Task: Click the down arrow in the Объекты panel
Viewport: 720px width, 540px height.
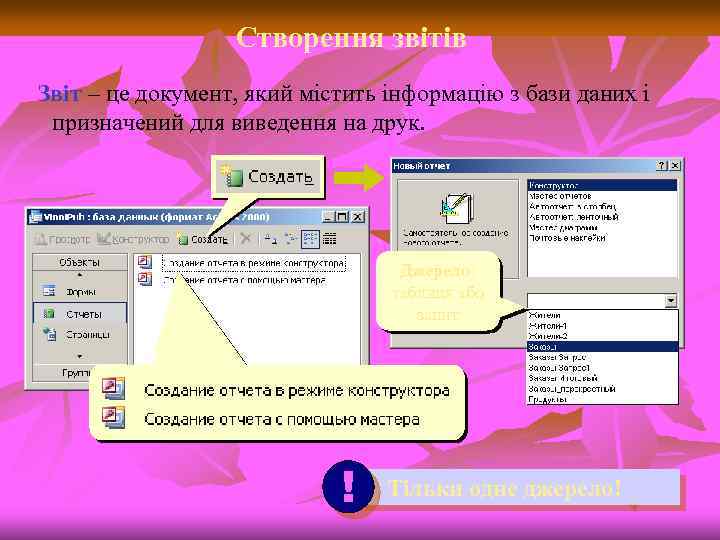Action: [x=80, y=356]
